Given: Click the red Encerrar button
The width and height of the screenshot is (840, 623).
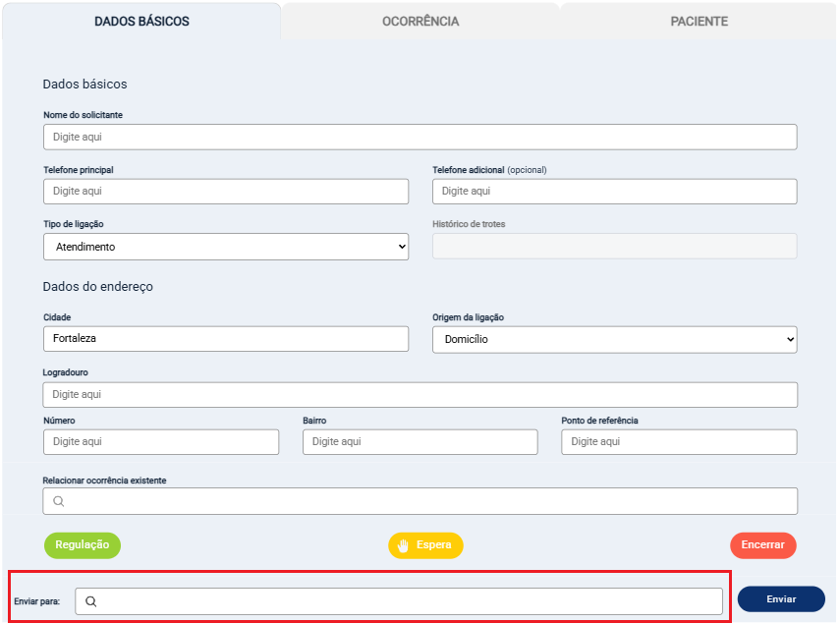Looking at the screenshot, I should pyautogui.click(x=762, y=545).
